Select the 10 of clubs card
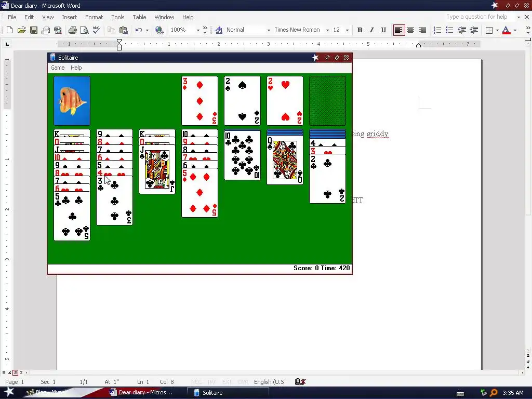This screenshot has width=532, height=399. pyautogui.click(x=242, y=155)
